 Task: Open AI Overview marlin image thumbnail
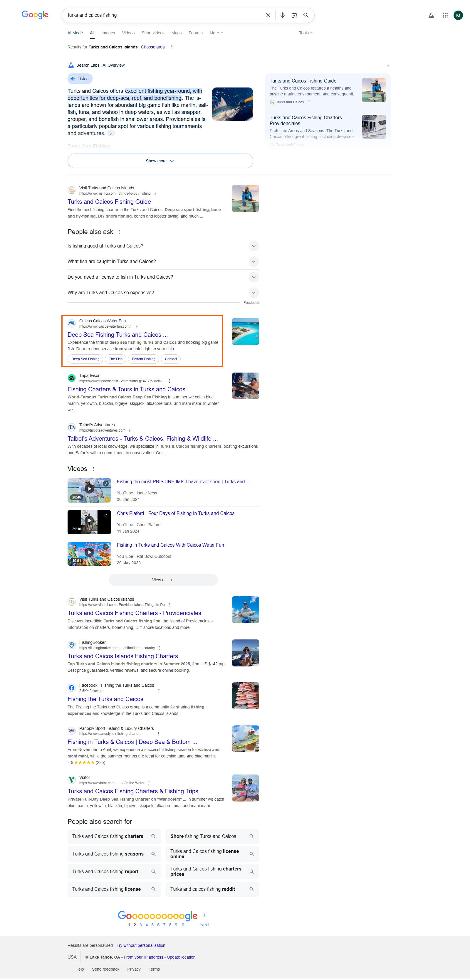coord(232,104)
